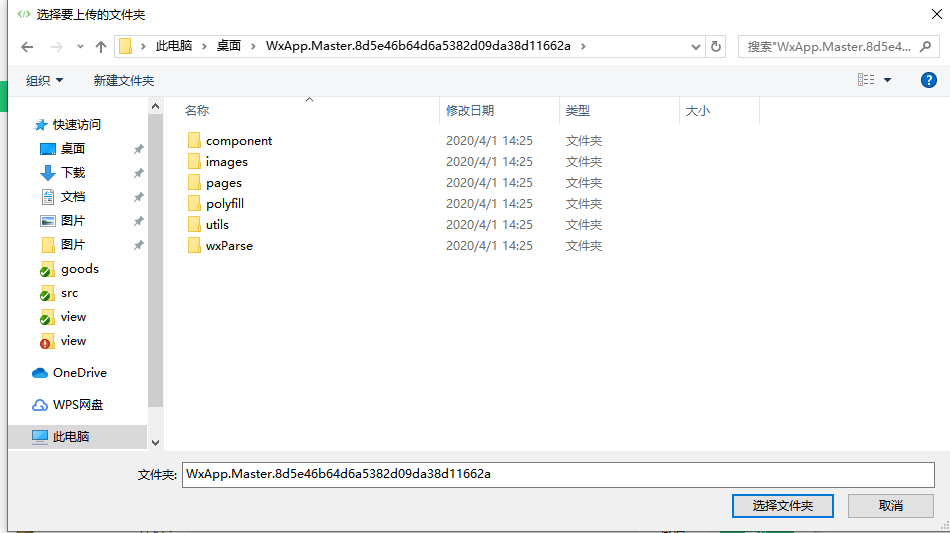Open more view options dropdown arrow
Image resolution: width=950 pixels, height=533 pixels.
(888, 80)
